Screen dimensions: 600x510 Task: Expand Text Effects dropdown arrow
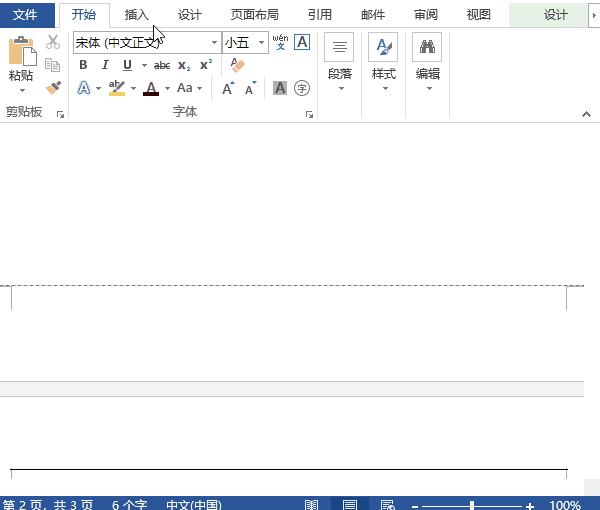(98, 88)
